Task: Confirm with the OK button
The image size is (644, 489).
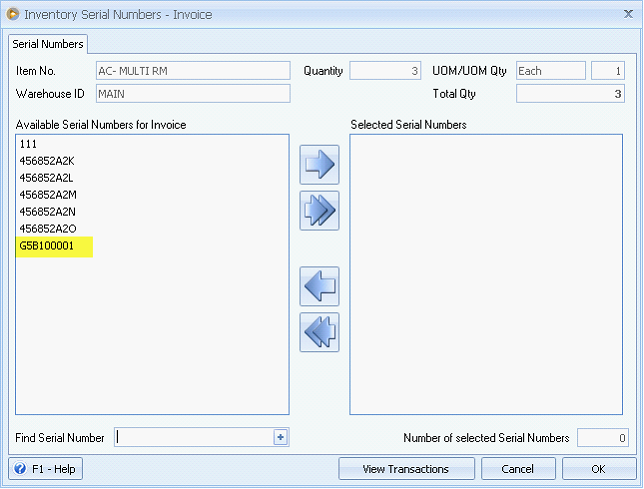Action: coord(598,469)
